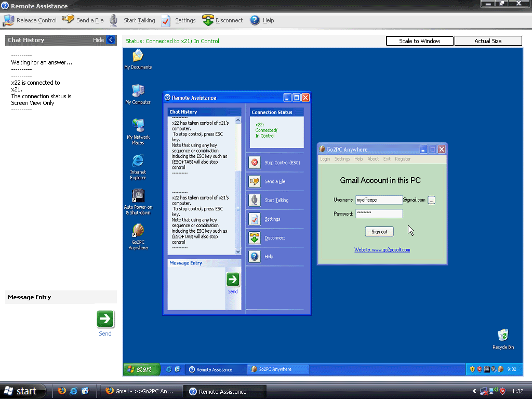This screenshot has height=399, width=532.
Task: Click Send a File in the top toolbar
Action: [83, 20]
